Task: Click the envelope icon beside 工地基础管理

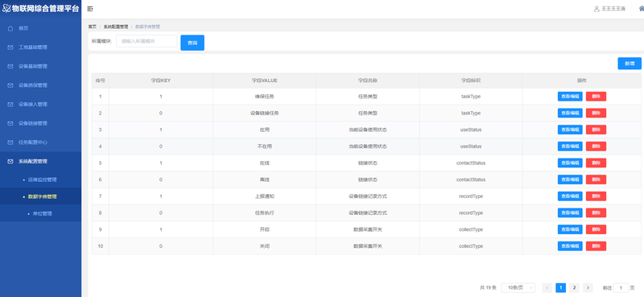Action: [x=10, y=47]
